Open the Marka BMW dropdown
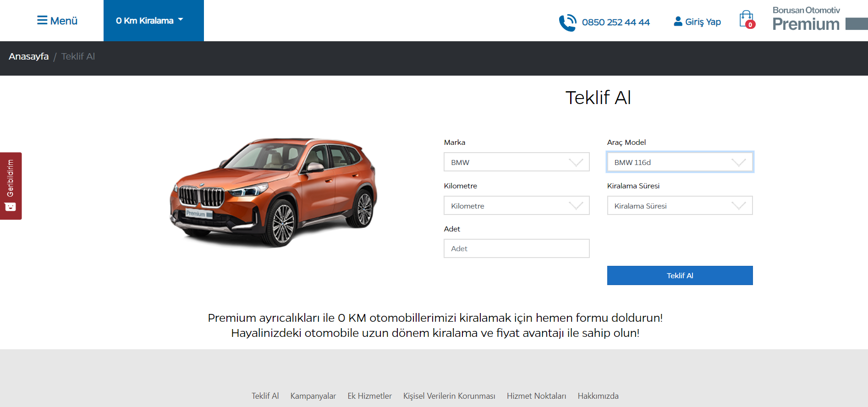The height and width of the screenshot is (407, 868). click(516, 162)
